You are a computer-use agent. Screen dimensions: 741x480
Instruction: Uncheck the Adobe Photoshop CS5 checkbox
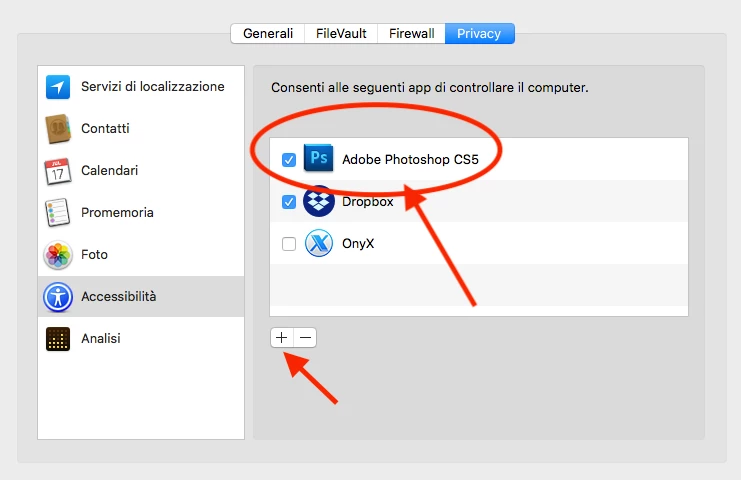[x=289, y=160]
